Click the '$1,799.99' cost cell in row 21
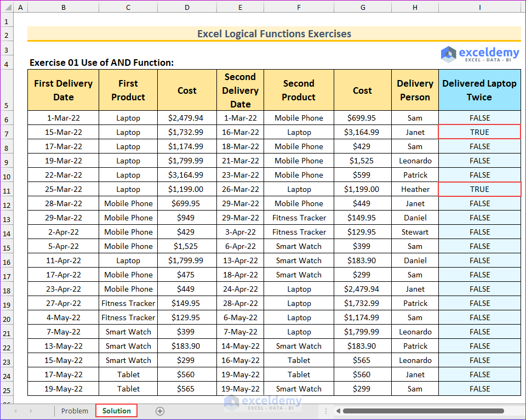The image size is (526, 420). 363,332
